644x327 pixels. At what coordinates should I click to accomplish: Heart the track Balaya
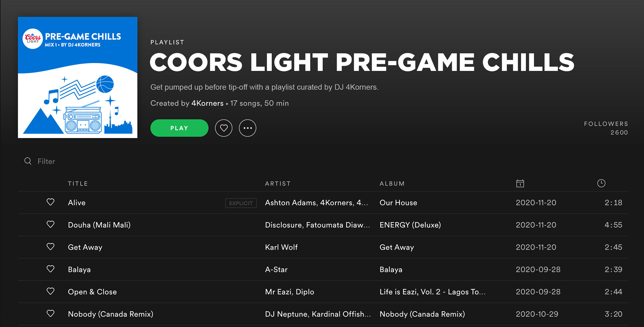pyautogui.click(x=50, y=269)
